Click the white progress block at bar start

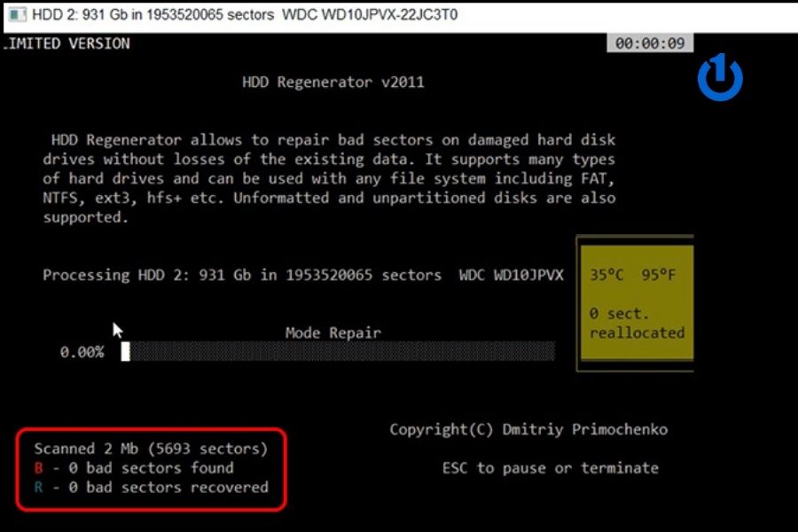coord(126,352)
